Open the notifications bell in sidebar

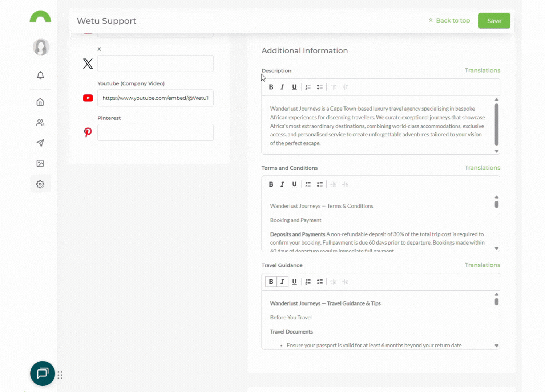40,75
